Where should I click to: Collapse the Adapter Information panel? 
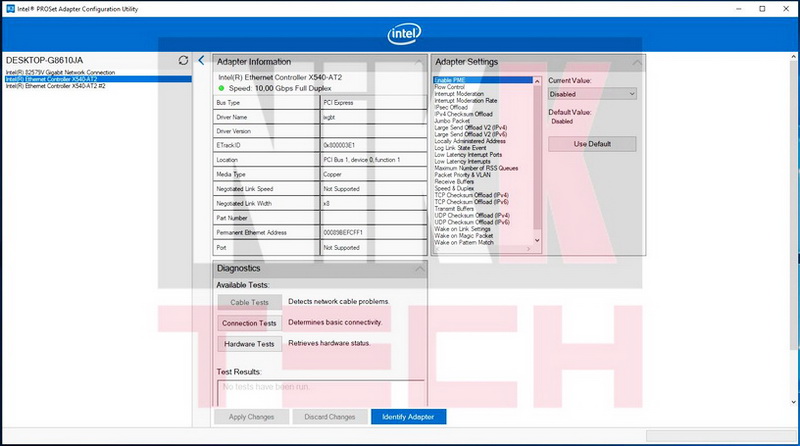coord(418,62)
